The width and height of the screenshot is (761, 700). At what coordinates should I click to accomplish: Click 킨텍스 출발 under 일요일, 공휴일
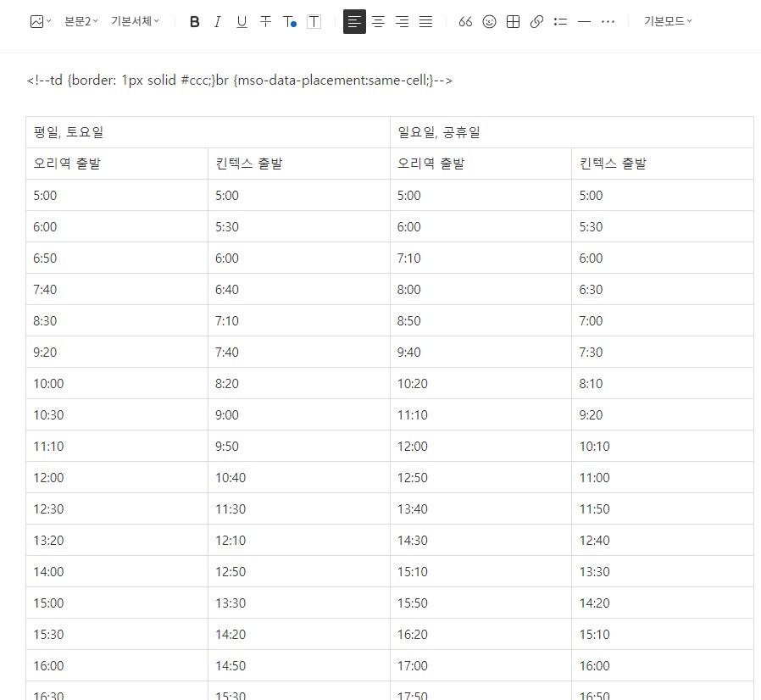tap(663, 164)
